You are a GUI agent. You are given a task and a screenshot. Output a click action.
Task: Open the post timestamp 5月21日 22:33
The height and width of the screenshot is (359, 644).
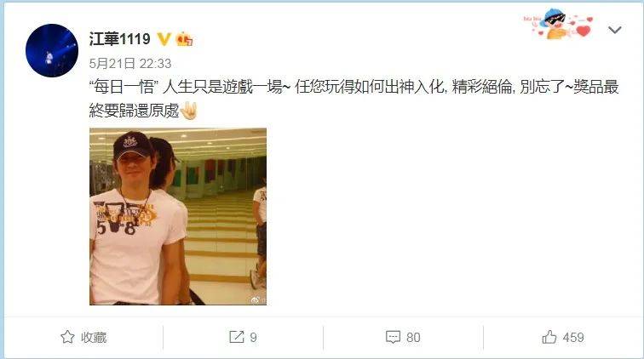(130, 64)
